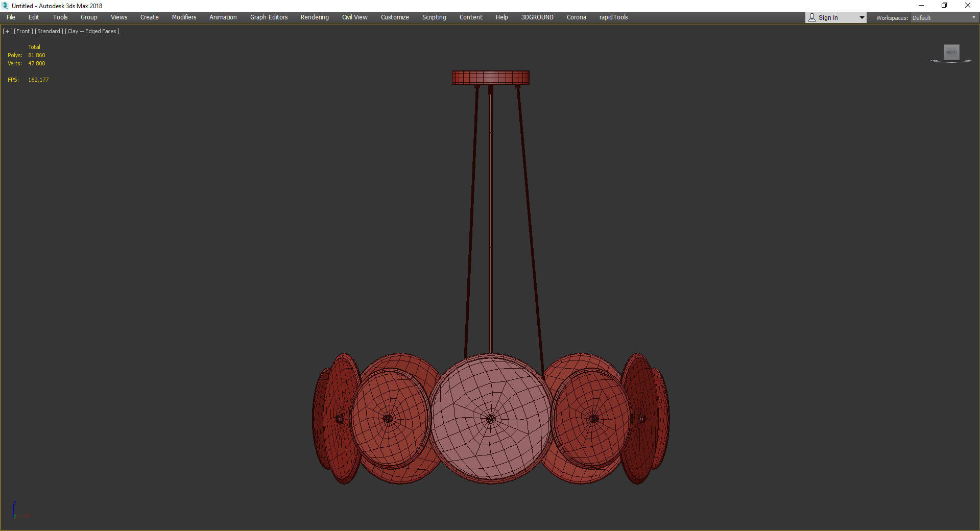Open the Graph Editors menu
The height and width of the screenshot is (531, 980).
pos(268,17)
